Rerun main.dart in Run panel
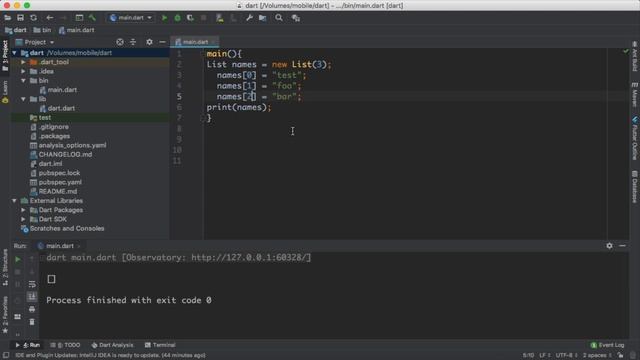The height and width of the screenshot is (360, 640). [18, 259]
